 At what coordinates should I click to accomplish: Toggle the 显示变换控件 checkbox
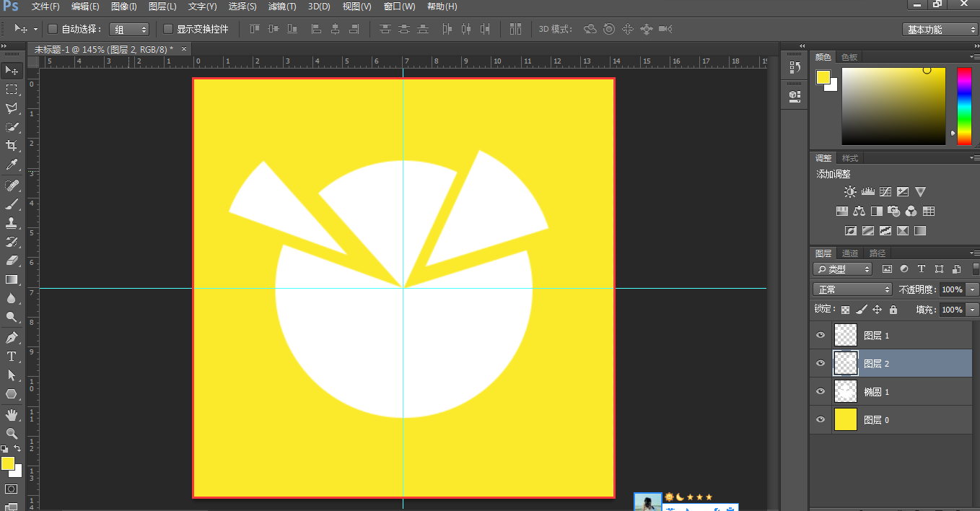[x=168, y=30]
